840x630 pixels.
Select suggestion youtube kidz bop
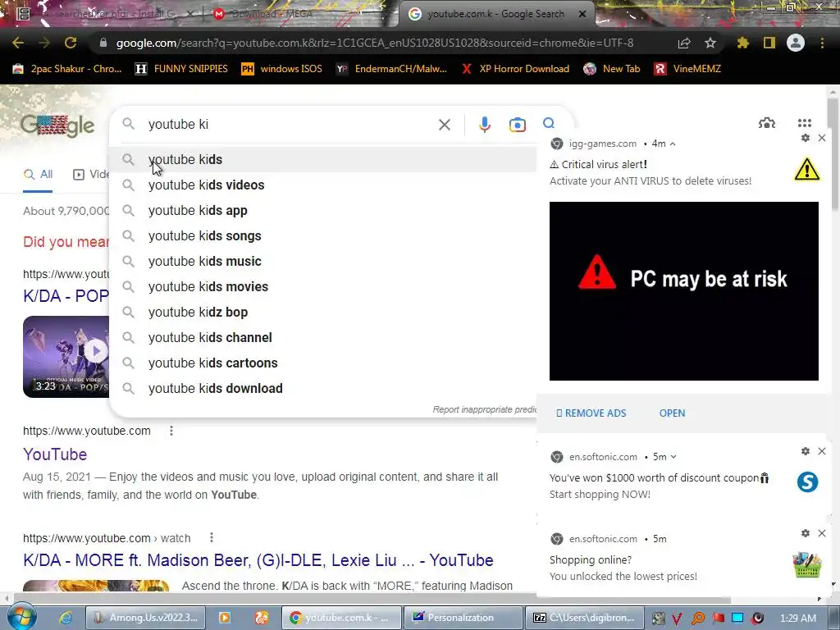click(x=323, y=313)
